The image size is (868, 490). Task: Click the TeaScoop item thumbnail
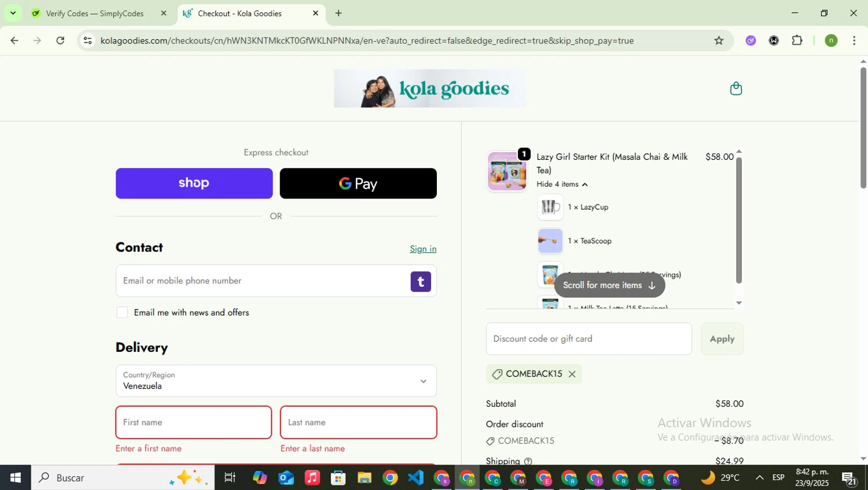[x=550, y=241]
